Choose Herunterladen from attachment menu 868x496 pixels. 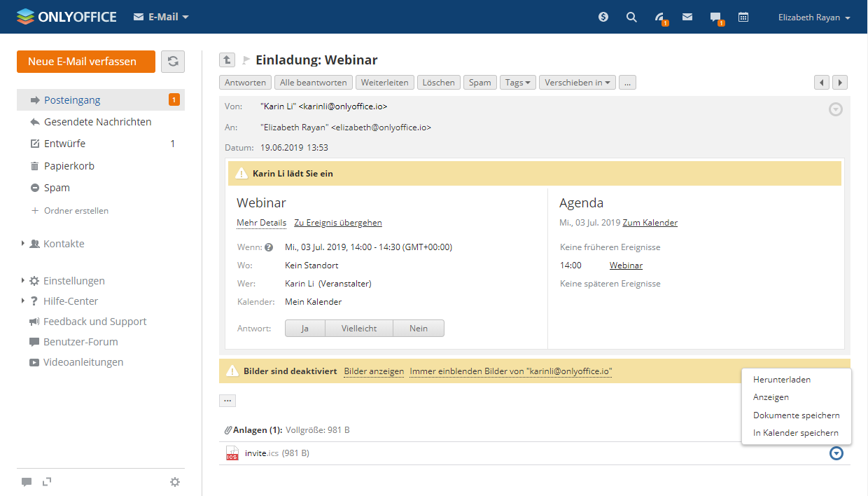point(781,380)
